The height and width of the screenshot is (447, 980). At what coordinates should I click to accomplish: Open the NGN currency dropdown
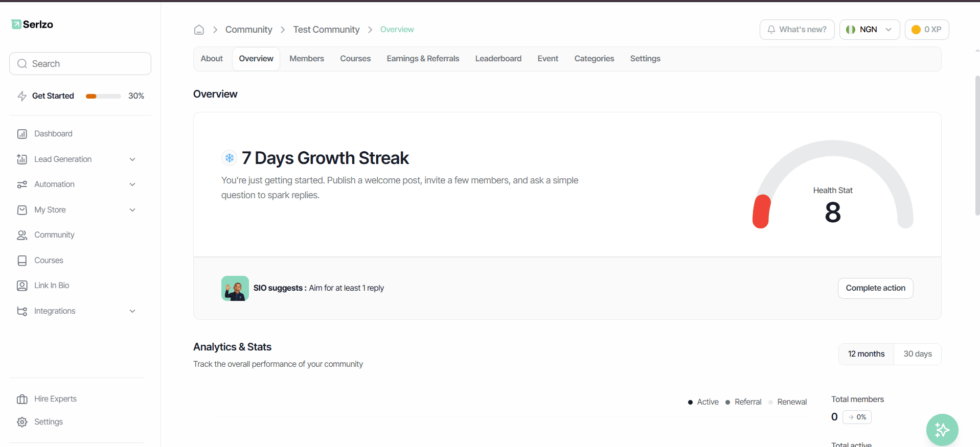870,30
